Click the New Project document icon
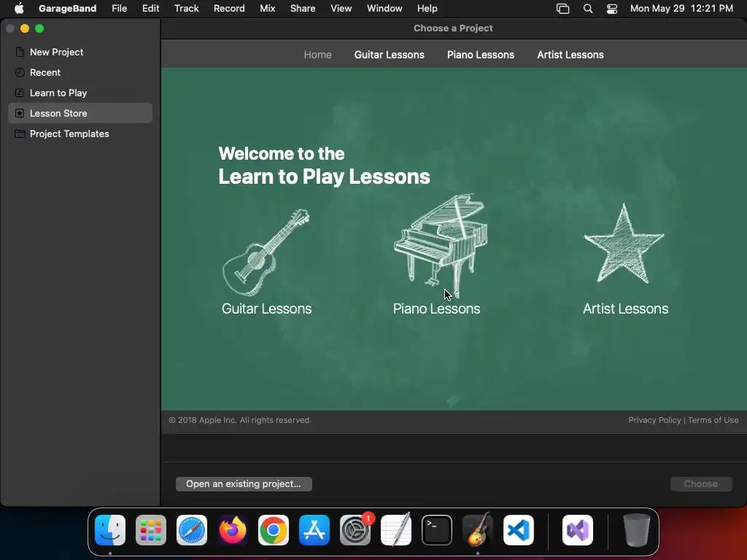Screen dimensions: 747x560 [x=20, y=52]
